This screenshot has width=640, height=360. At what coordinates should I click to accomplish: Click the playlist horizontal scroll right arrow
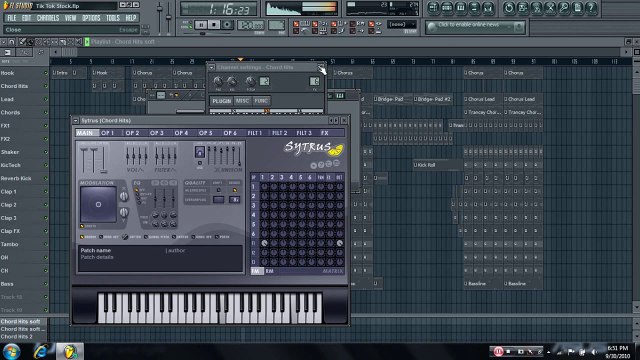(x=626, y=52)
